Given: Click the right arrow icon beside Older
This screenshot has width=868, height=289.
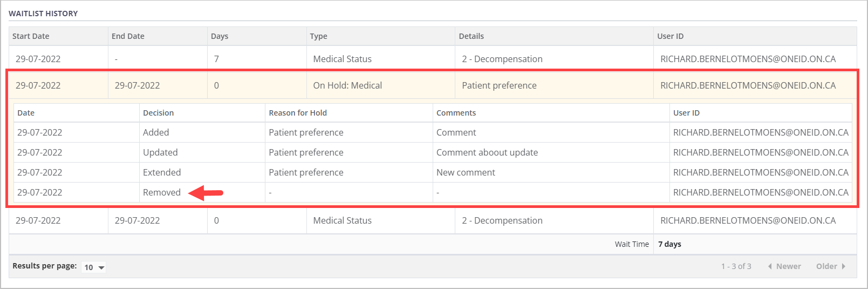Looking at the screenshot, I should (x=844, y=266).
